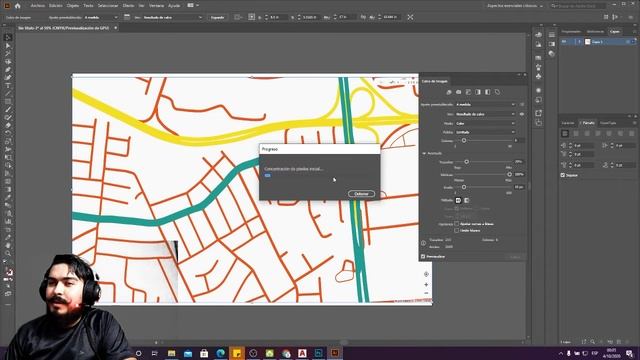The width and height of the screenshot is (640, 360).
Task: Open Adobe Illustrator in the taskbar
Action: (335, 353)
